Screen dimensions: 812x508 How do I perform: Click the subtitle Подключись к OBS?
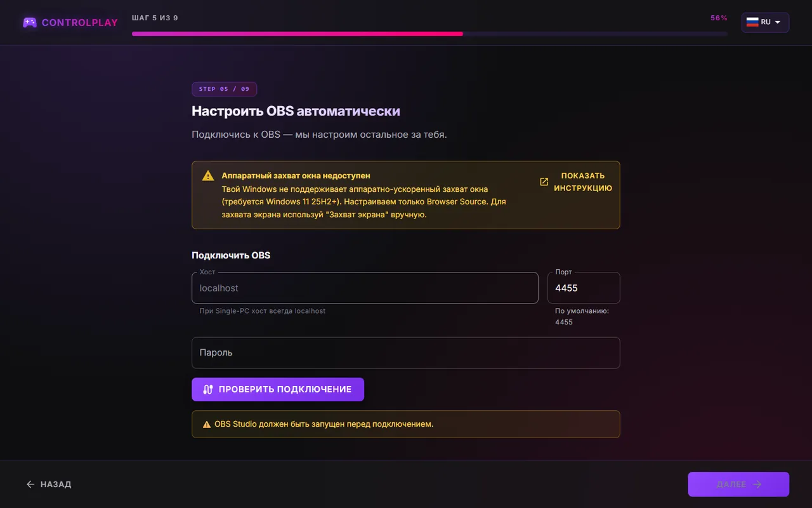(x=319, y=135)
